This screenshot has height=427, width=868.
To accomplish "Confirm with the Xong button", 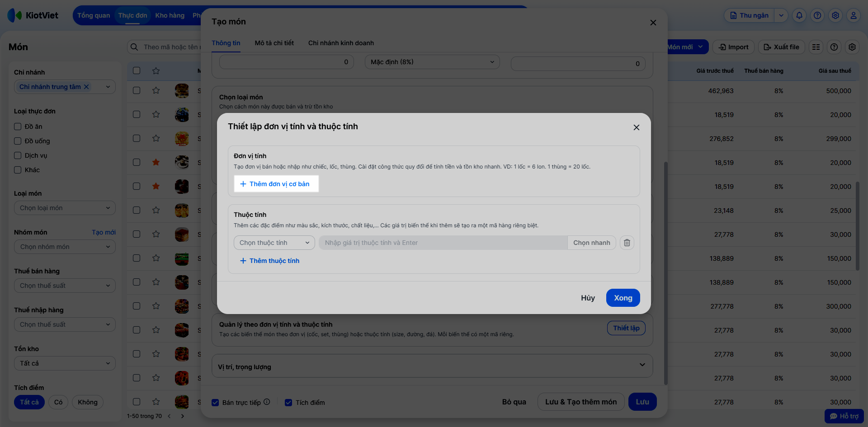I will click(623, 298).
